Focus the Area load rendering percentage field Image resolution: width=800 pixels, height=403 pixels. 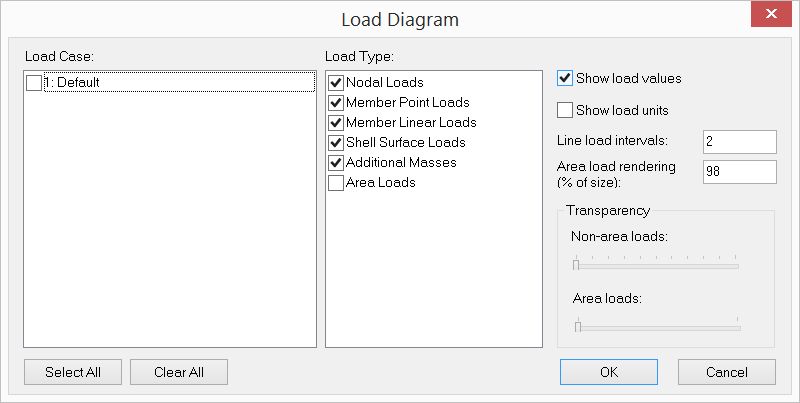point(739,172)
